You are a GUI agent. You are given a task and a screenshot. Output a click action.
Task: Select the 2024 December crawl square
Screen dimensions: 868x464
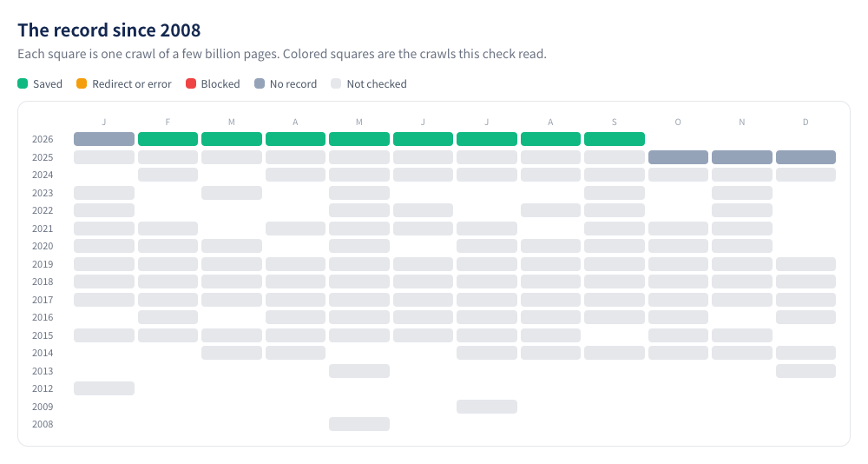point(806,175)
